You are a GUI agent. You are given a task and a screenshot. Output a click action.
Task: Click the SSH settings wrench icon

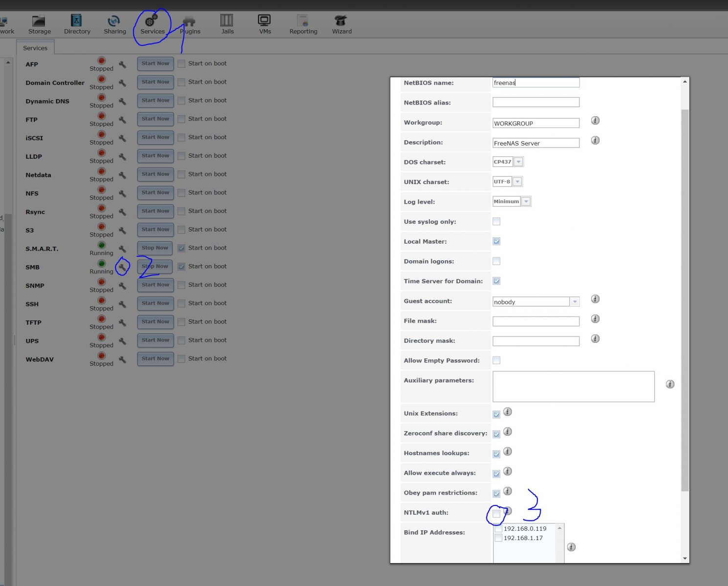tap(123, 304)
